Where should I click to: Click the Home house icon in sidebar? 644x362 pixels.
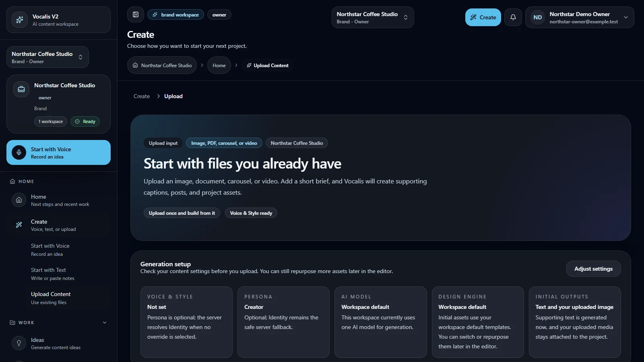19,200
